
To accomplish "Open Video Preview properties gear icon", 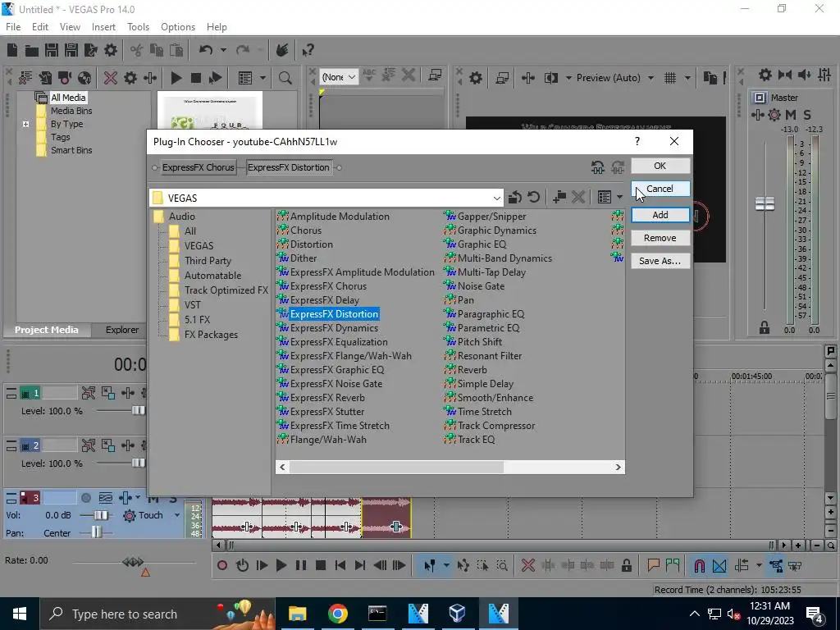I will point(475,78).
